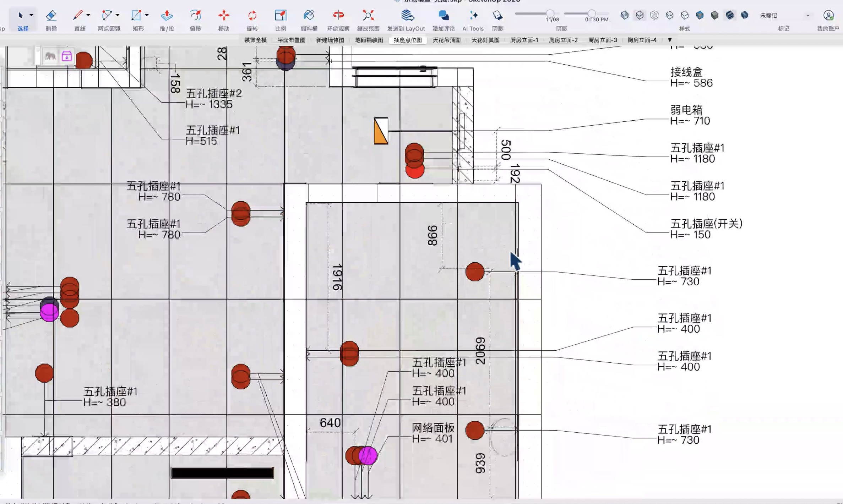Image resolution: width=843 pixels, height=504 pixels.
Task: Open the 天花吊顶图 scene tab
Action: tap(446, 40)
